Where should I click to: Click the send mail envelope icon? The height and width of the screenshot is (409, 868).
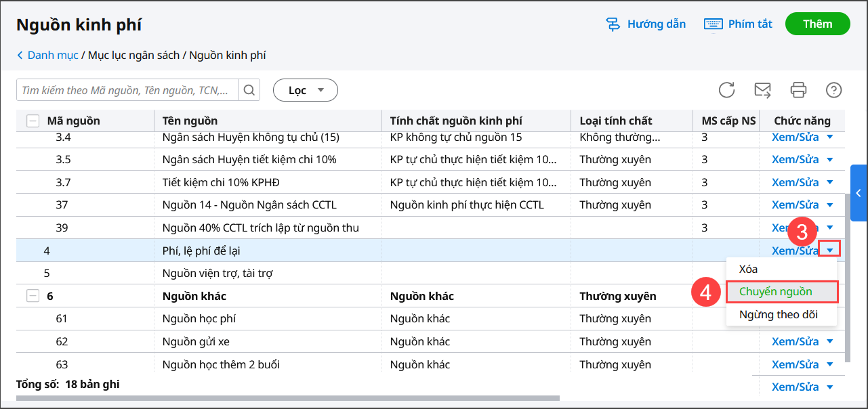[x=762, y=90]
